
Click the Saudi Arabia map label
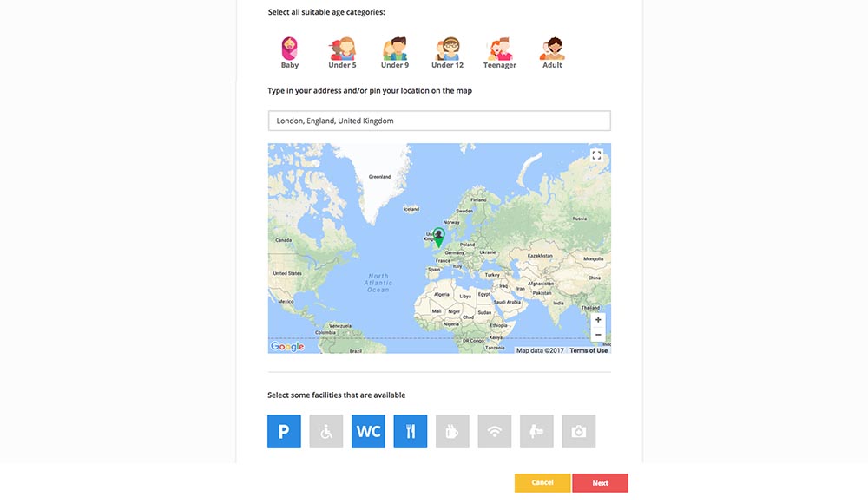(507, 302)
